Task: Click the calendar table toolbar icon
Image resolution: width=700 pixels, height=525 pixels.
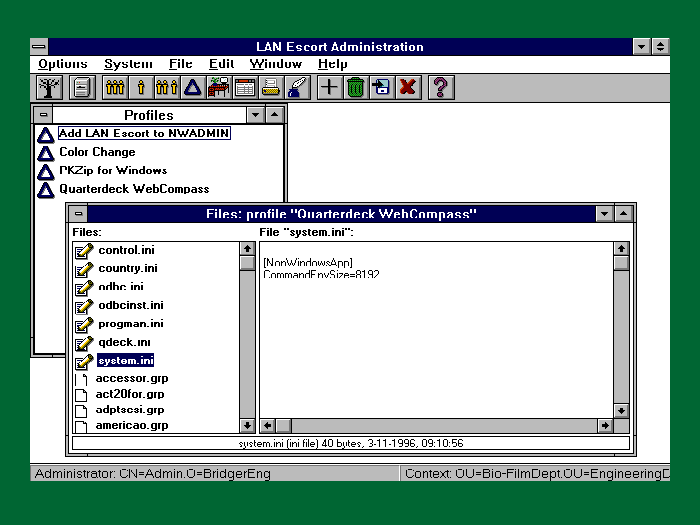Action: pos(245,87)
